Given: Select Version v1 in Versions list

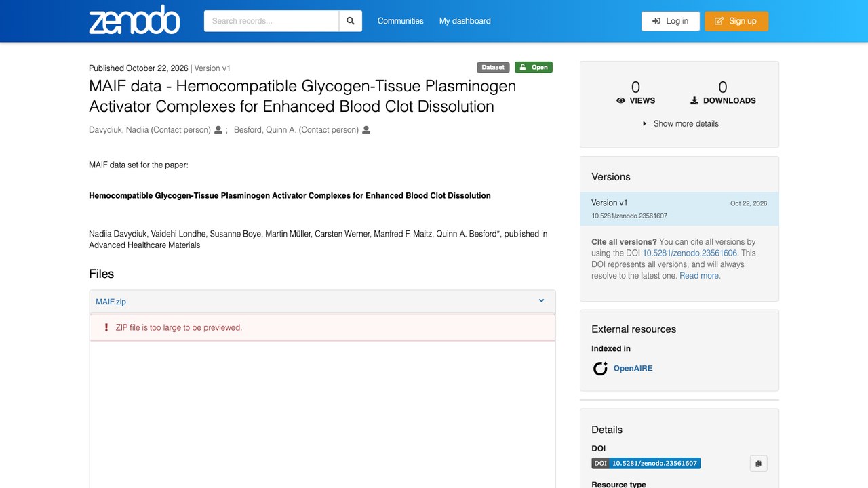Looking at the screenshot, I should pos(679,209).
